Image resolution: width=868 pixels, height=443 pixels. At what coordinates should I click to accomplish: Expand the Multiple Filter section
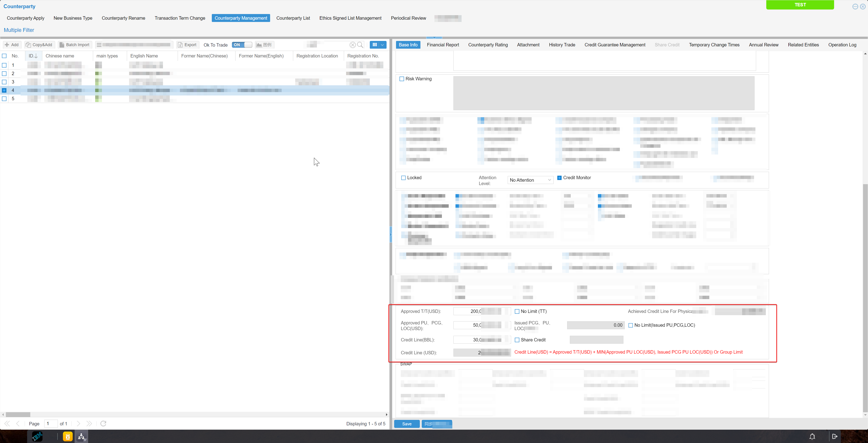(x=19, y=30)
